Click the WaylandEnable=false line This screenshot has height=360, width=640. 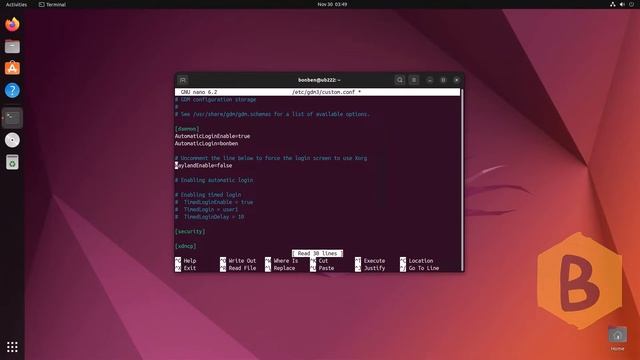pos(203,166)
